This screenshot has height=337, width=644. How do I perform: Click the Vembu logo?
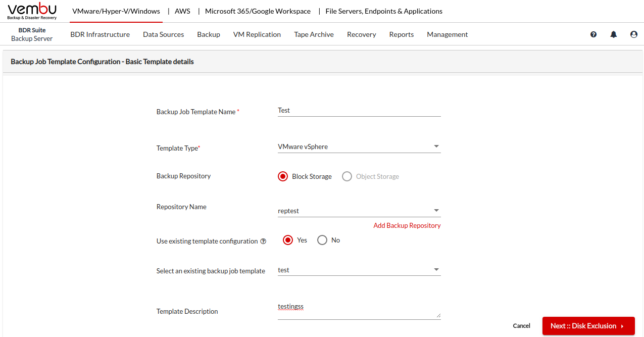click(32, 11)
